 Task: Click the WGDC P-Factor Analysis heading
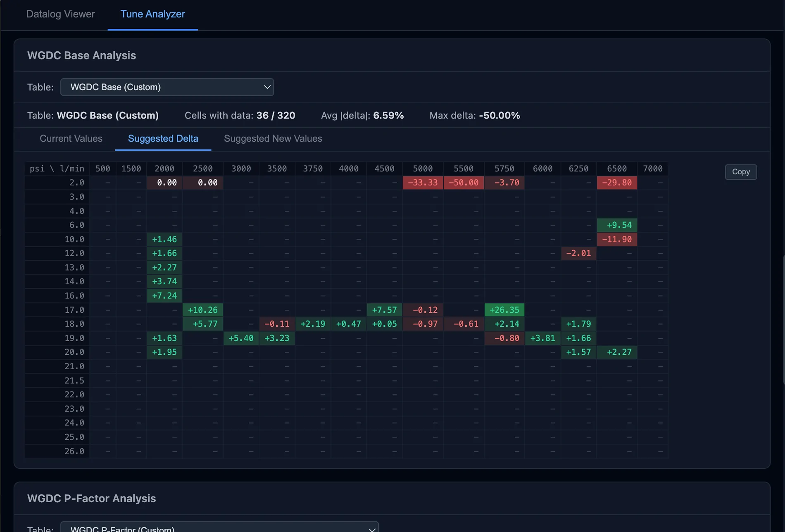[x=92, y=499]
